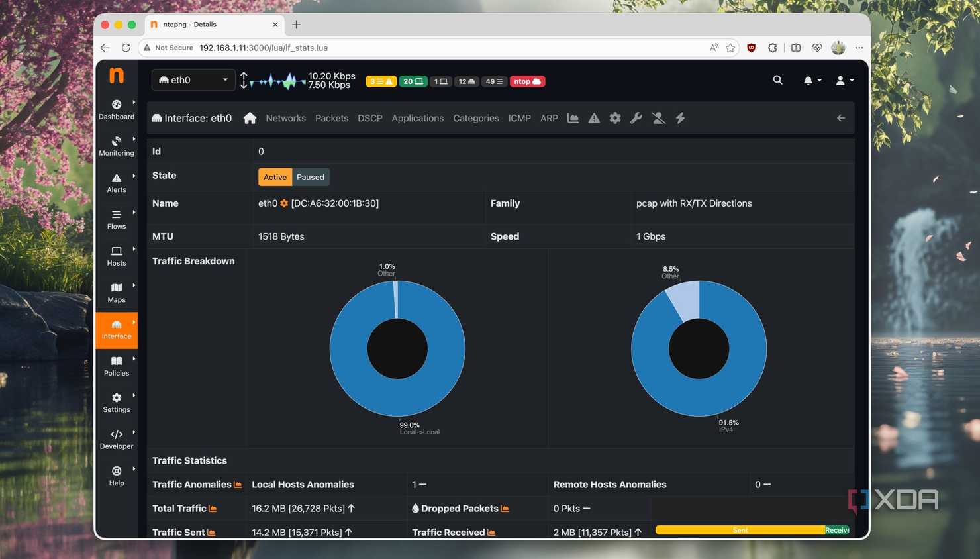Open the Policies sidebar section
This screenshot has height=559, width=980.
tap(117, 366)
